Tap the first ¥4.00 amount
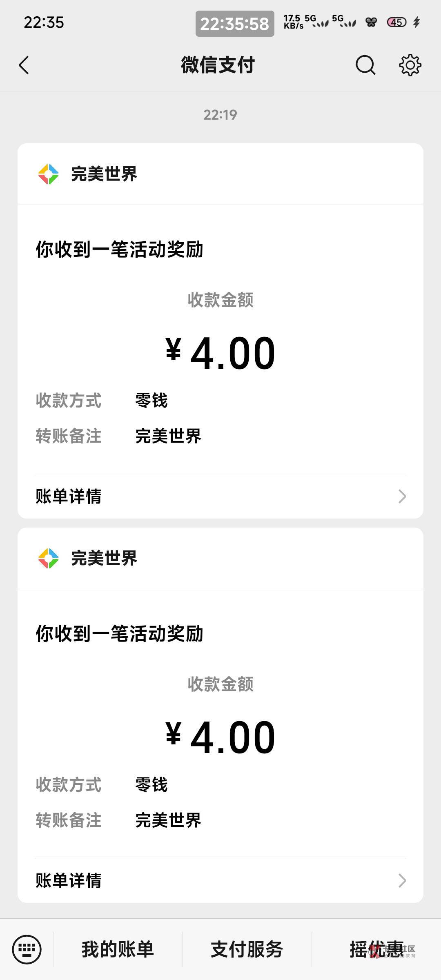441x980 pixels. pyautogui.click(x=220, y=353)
